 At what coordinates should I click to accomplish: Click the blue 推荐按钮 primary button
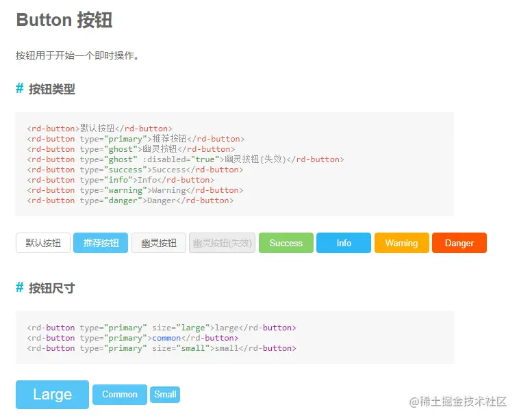(101, 243)
